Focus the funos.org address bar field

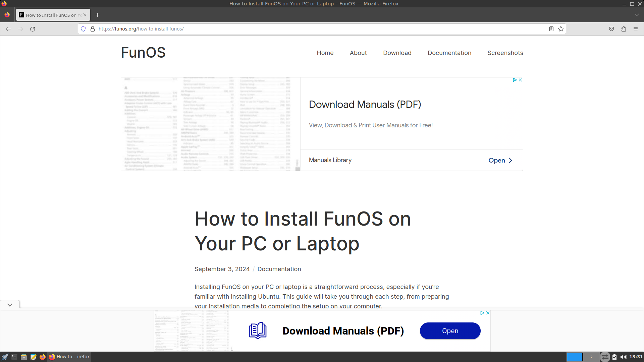point(322,29)
